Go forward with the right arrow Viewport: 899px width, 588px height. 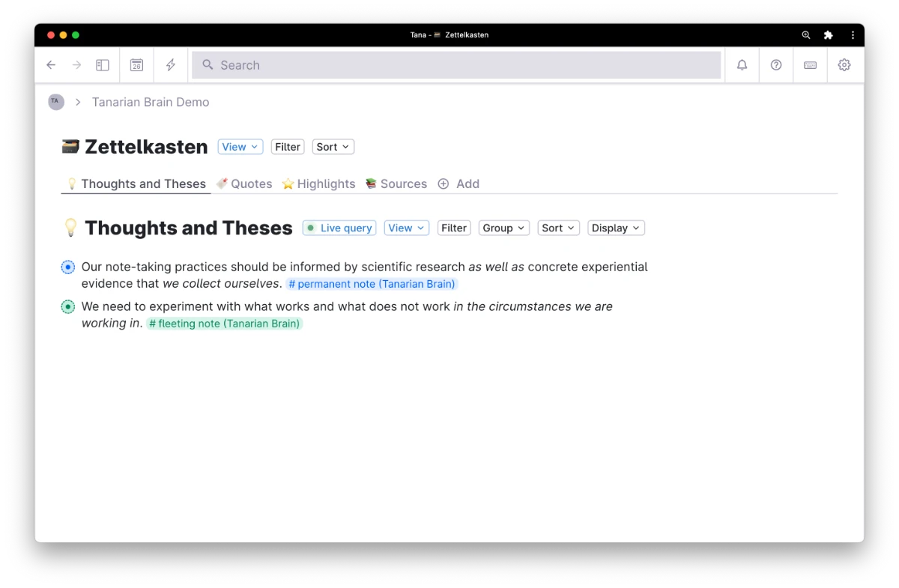(x=76, y=65)
